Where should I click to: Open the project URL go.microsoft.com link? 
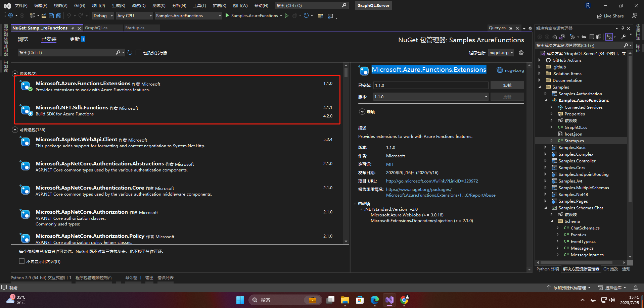(432, 181)
